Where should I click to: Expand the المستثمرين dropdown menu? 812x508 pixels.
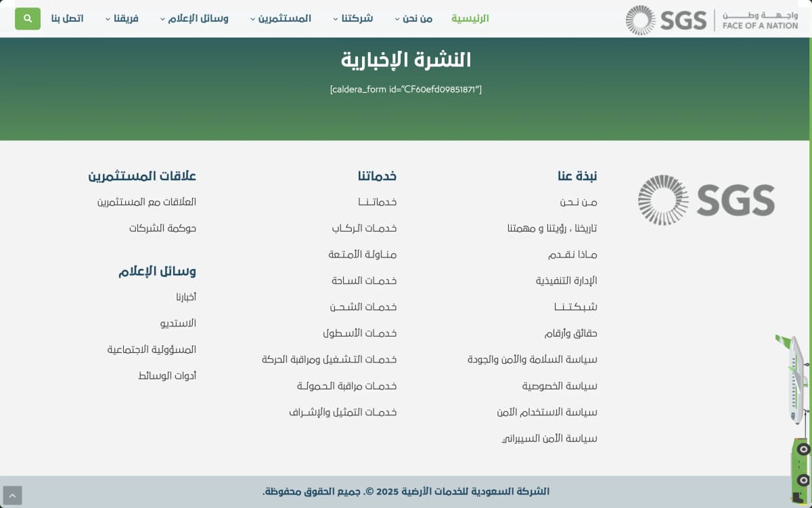pos(280,18)
